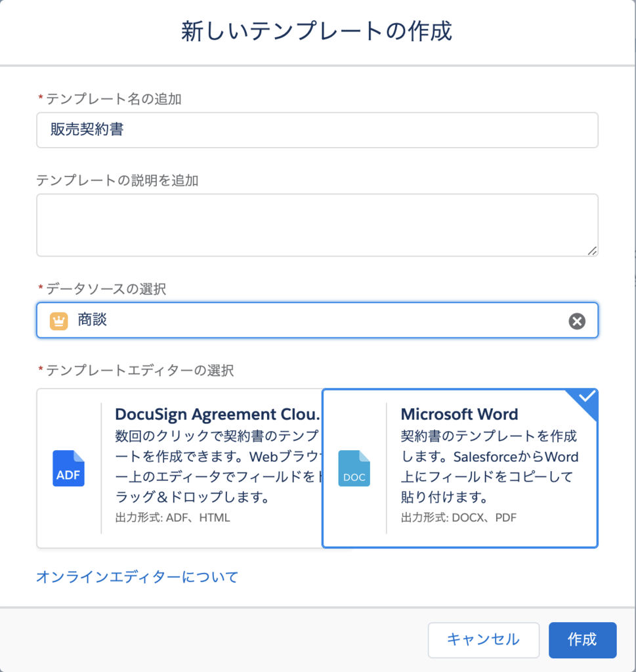Click the template name field containing 販売契約書

[317, 130]
